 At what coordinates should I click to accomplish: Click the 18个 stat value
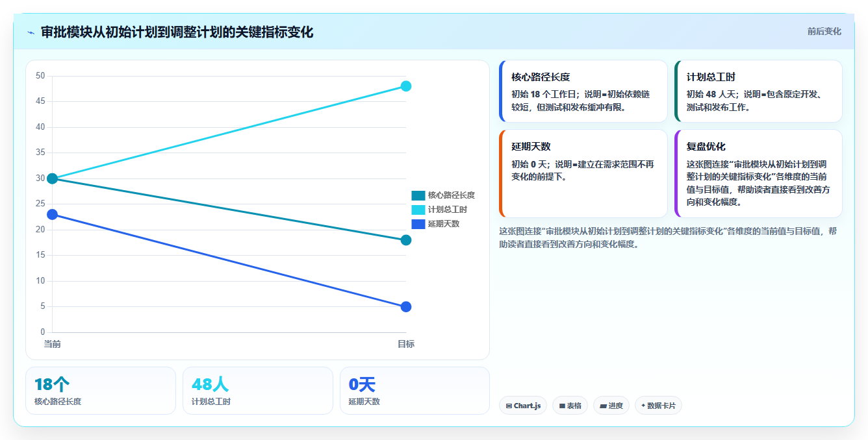[52, 385]
